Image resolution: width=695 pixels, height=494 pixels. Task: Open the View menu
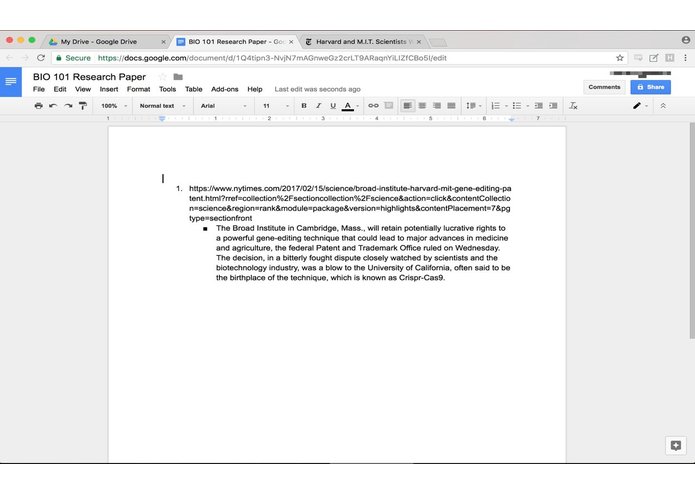click(x=83, y=89)
